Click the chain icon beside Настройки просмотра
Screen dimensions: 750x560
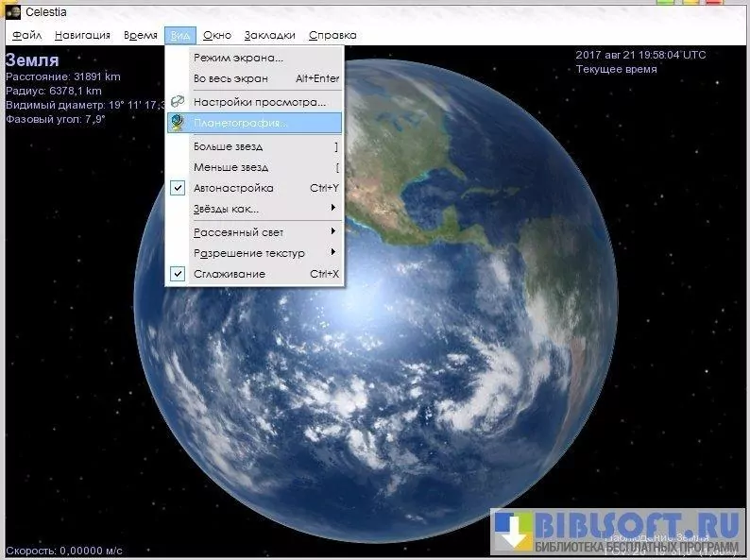pos(178,101)
